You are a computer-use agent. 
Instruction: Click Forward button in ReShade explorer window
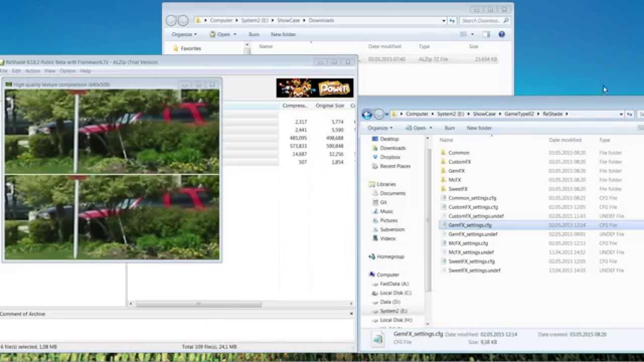click(x=379, y=114)
